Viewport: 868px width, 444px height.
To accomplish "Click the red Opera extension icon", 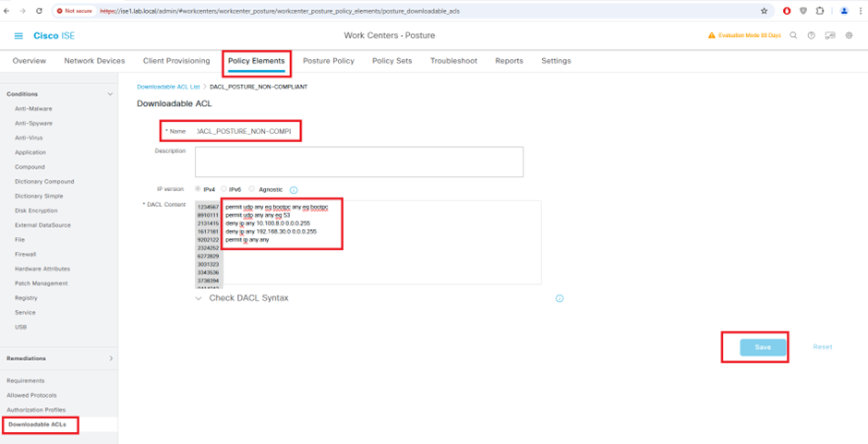I will click(x=787, y=10).
